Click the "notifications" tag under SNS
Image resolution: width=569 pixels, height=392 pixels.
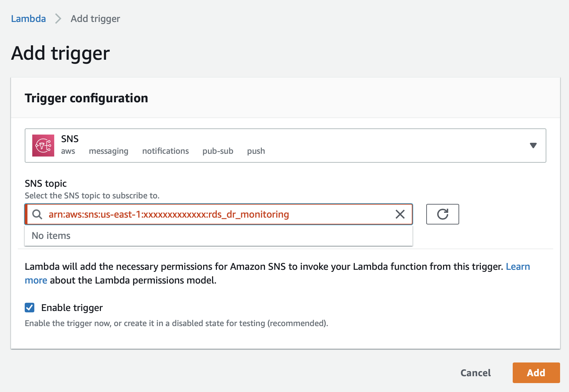point(165,151)
